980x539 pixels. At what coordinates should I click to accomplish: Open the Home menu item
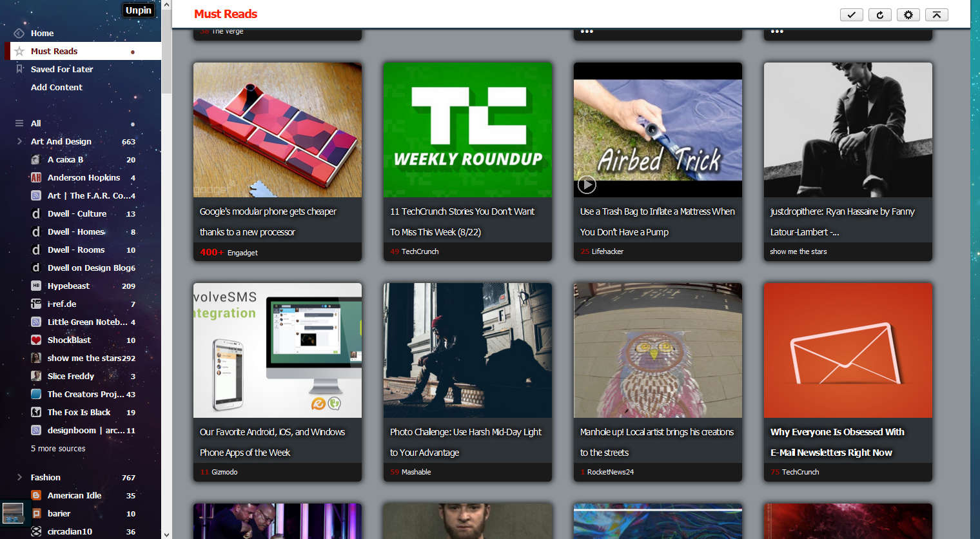pyautogui.click(x=42, y=33)
